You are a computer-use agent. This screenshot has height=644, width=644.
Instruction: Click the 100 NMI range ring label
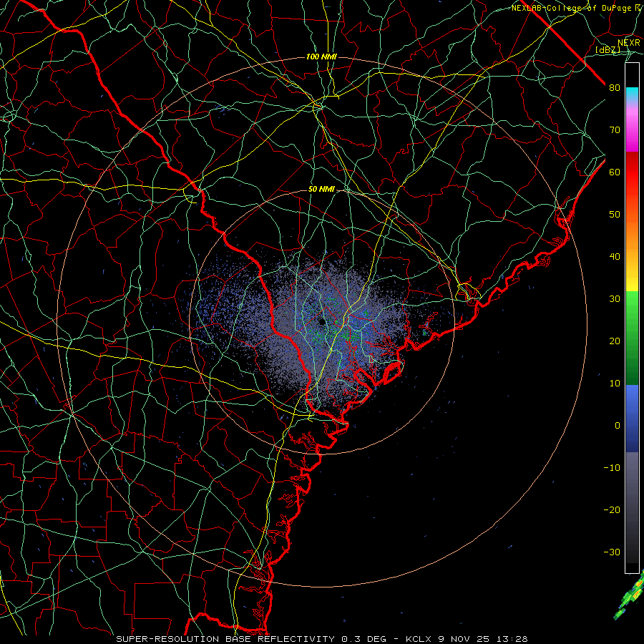pos(321,57)
